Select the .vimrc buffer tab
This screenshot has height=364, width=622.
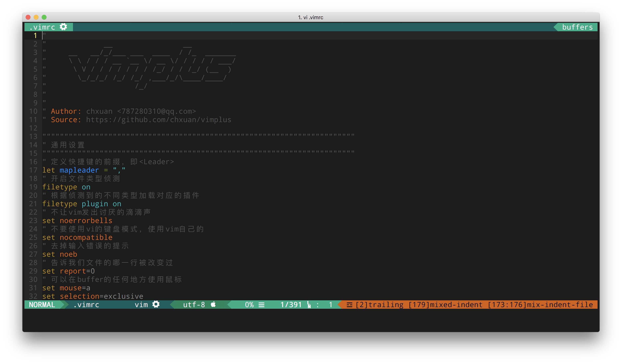(42, 27)
